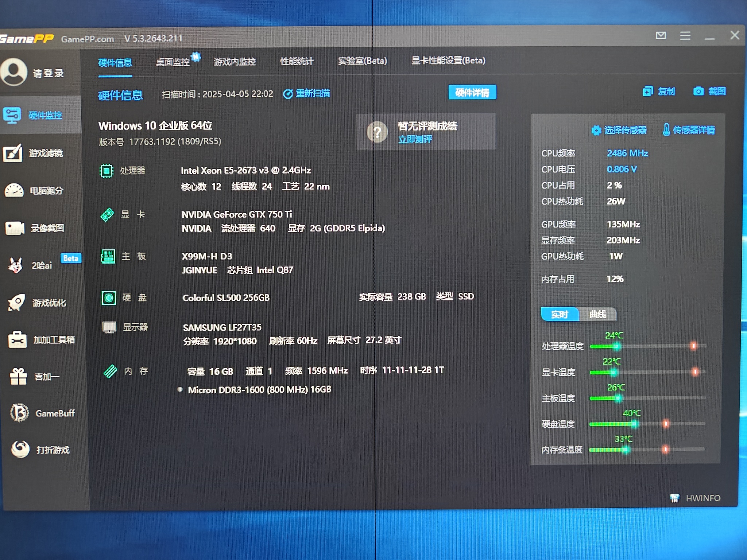747x560 pixels.
Task: Click the 请登录 user avatar
Action: coord(14,72)
